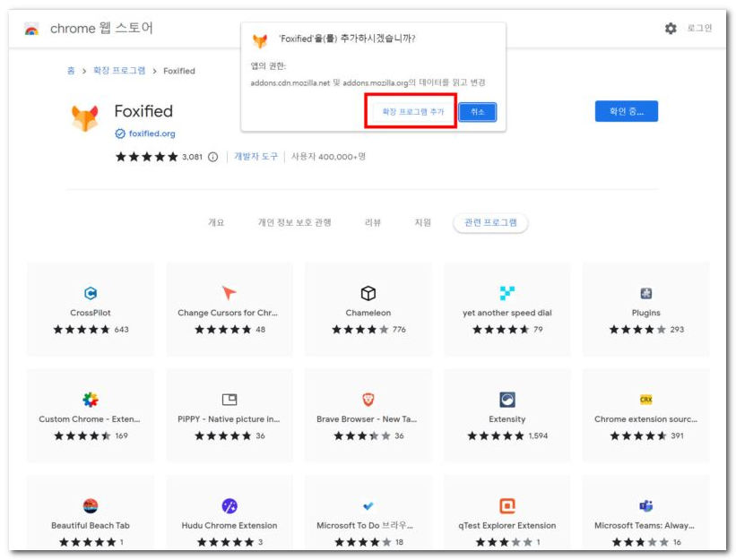Click the 취소 button in dialog
Viewport: 736px width, 560px height.
(x=477, y=112)
